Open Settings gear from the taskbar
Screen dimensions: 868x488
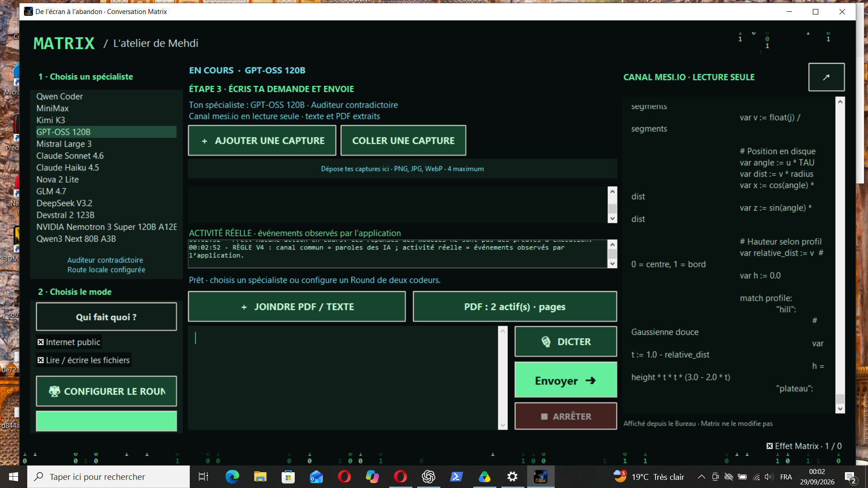512,477
